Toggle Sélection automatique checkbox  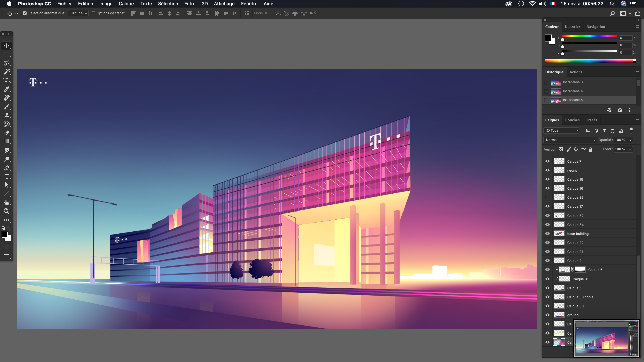(25, 13)
